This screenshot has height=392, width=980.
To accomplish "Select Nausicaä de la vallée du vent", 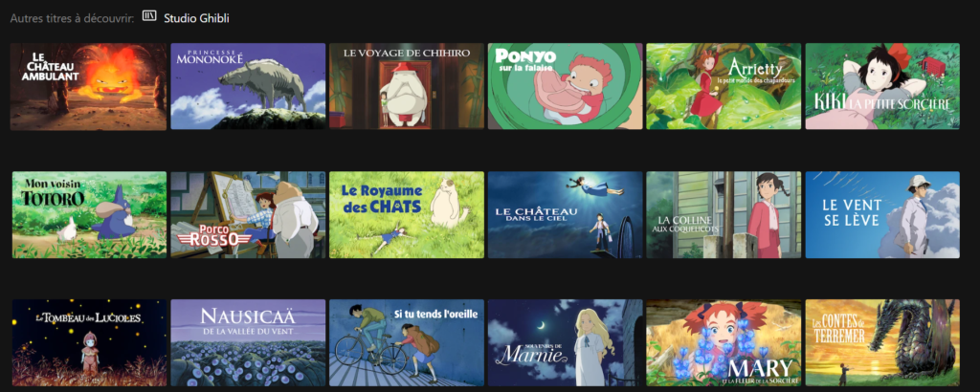I will pyautogui.click(x=248, y=342).
